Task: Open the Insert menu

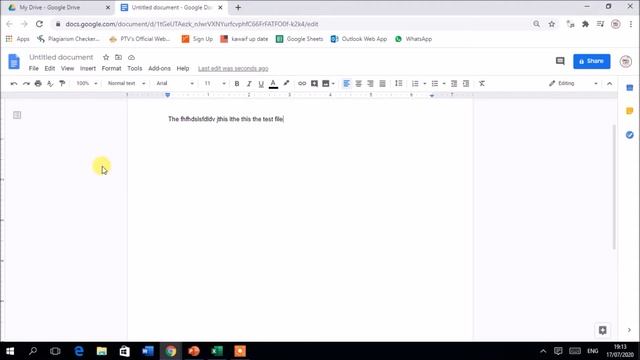Action: point(88,68)
